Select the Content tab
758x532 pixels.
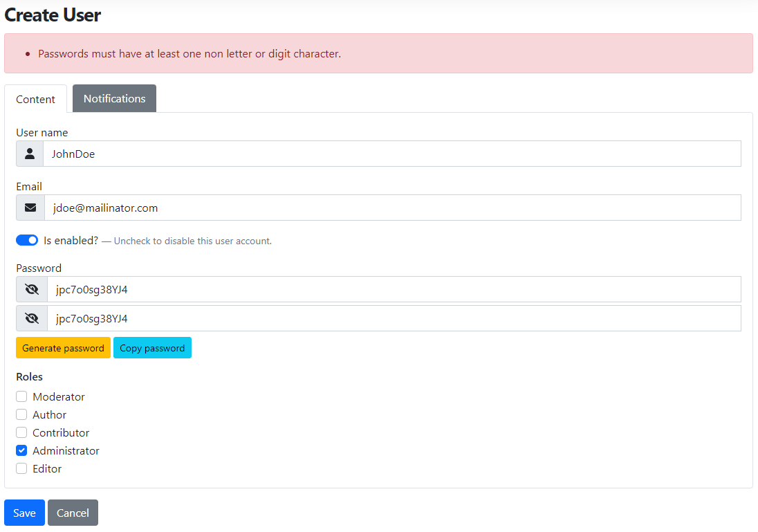[36, 99]
